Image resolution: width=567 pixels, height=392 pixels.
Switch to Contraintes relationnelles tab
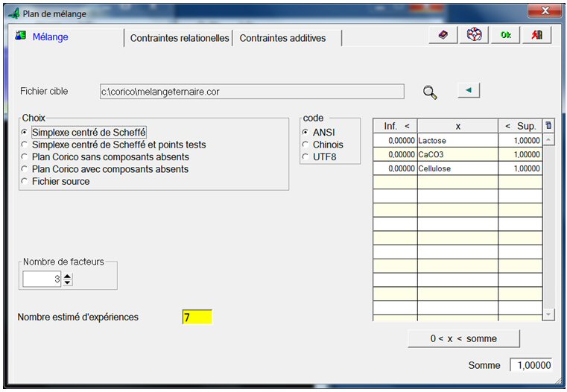pyautogui.click(x=180, y=38)
